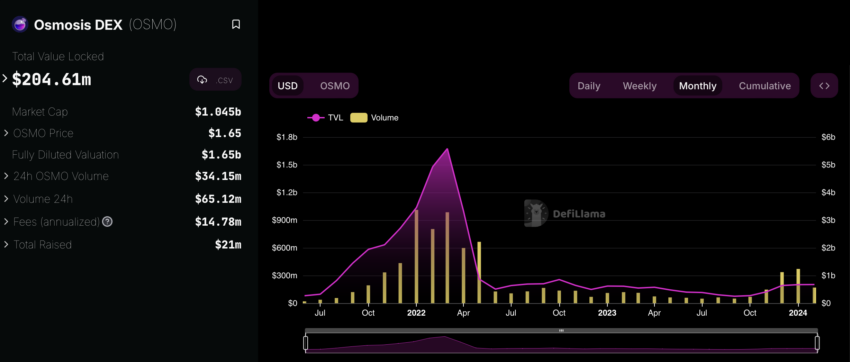Select the Weekly chart interval tab

click(639, 86)
